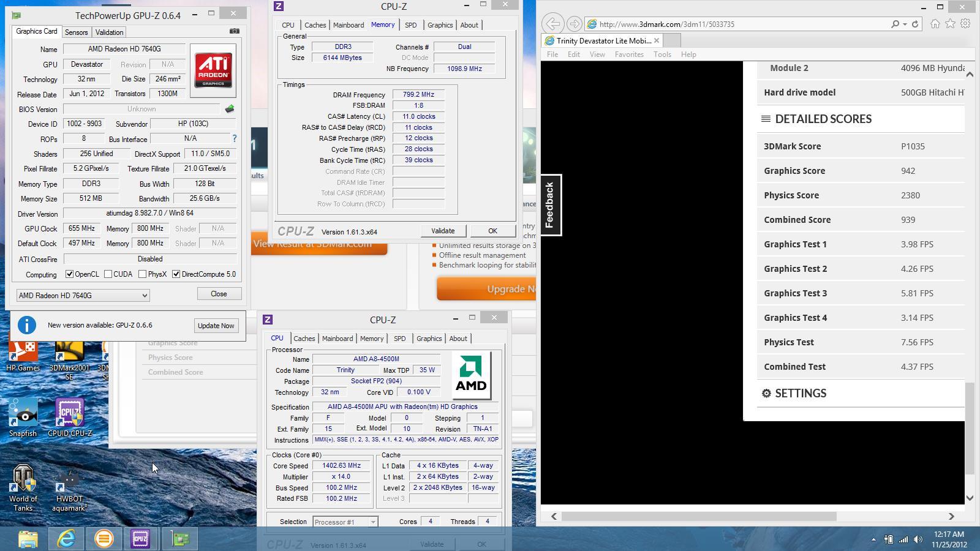Viewport: 980px width, 551px height.
Task: Open the Tools menu in Internet Explorer
Action: click(662, 54)
